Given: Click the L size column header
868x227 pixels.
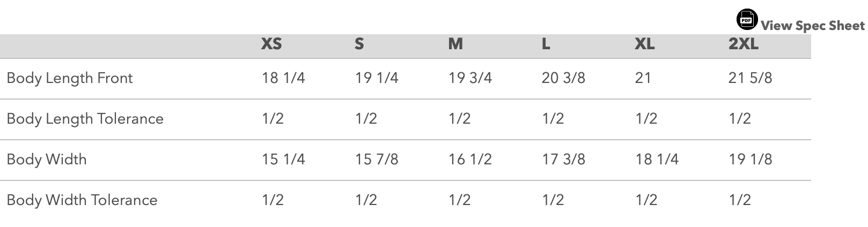Looking at the screenshot, I should (546, 44).
